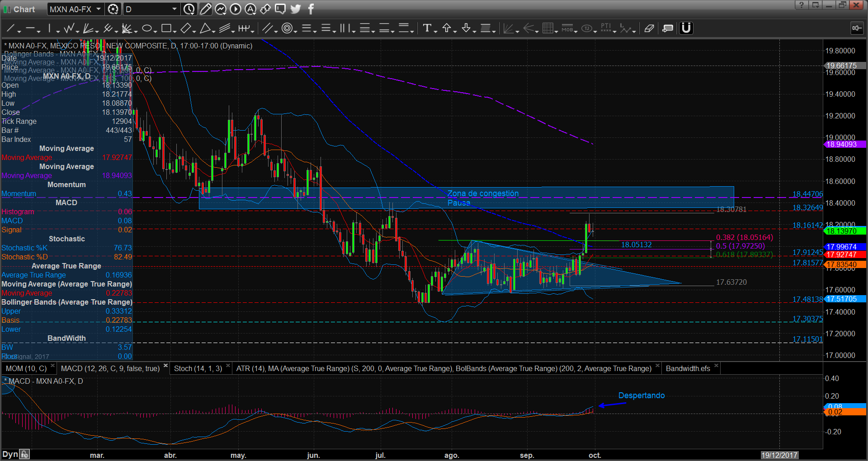Expand the triangle tool options arrow
The image size is (868, 461).
pos(213,31)
